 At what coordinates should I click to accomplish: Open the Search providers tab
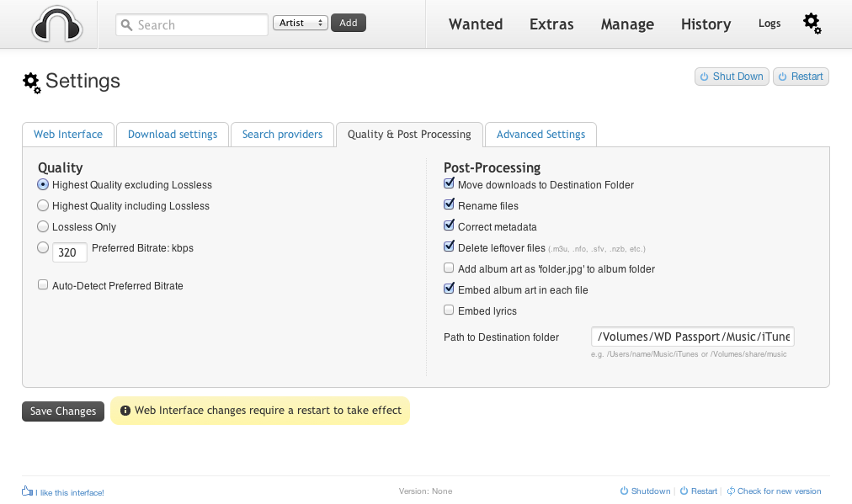tap(282, 135)
